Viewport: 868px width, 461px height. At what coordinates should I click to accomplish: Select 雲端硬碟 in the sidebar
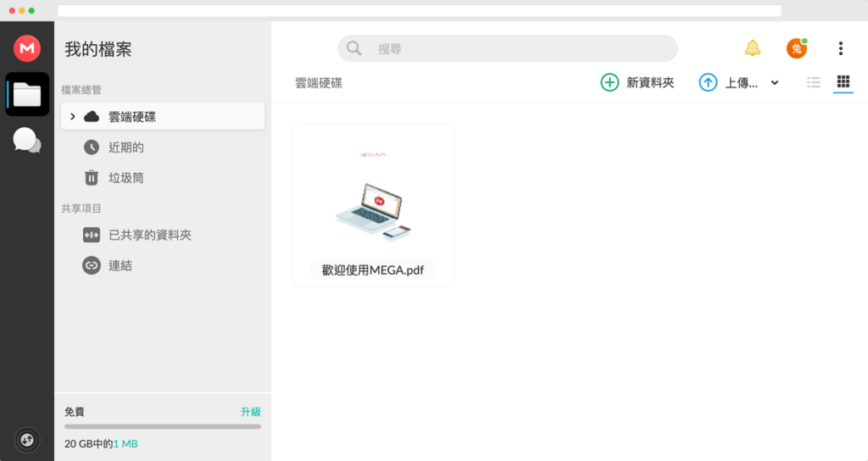[x=163, y=116]
